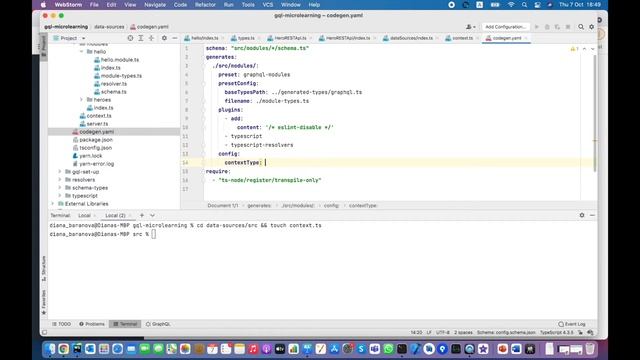Screen dimensions: 640x360
Task: Expand External Libraries node
Action: [x=53, y=204]
